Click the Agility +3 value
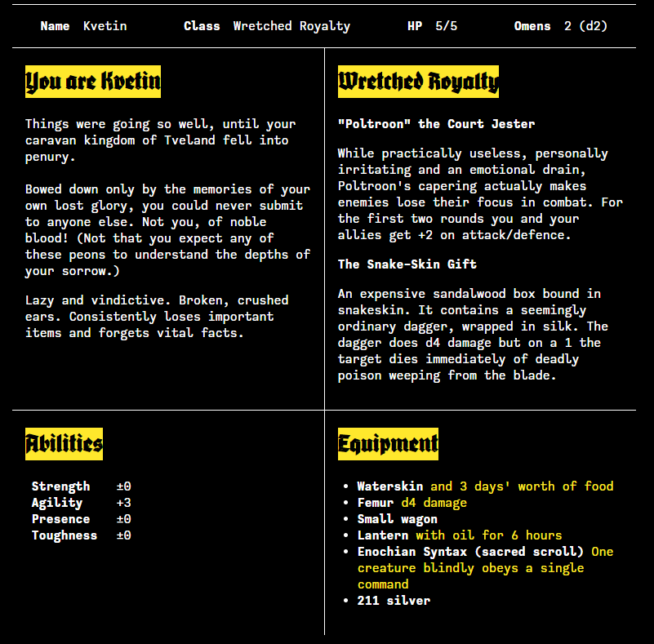 click(x=124, y=503)
